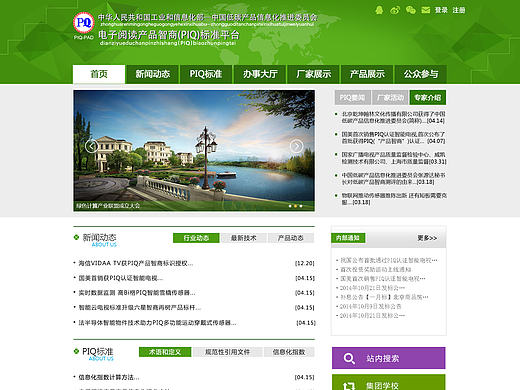
Task: Open notice 2014年10月9日发标公告
Action: [370, 306]
